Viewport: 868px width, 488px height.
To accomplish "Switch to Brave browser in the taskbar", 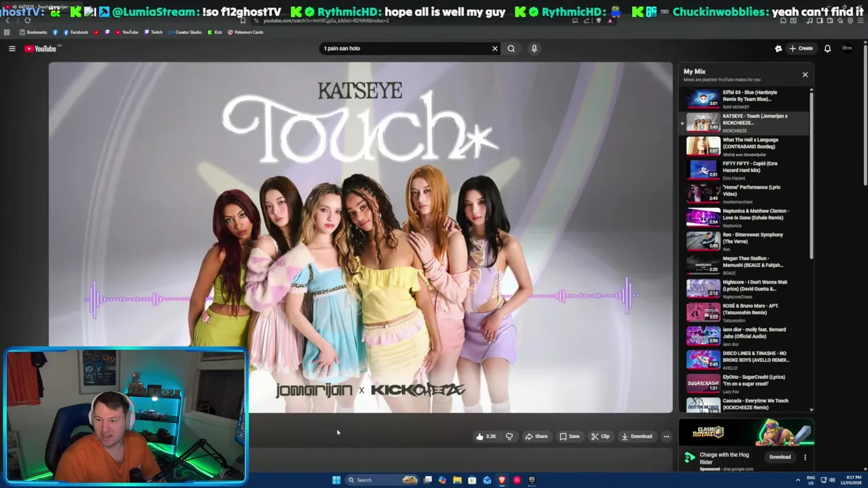I will [x=502, y=480].
